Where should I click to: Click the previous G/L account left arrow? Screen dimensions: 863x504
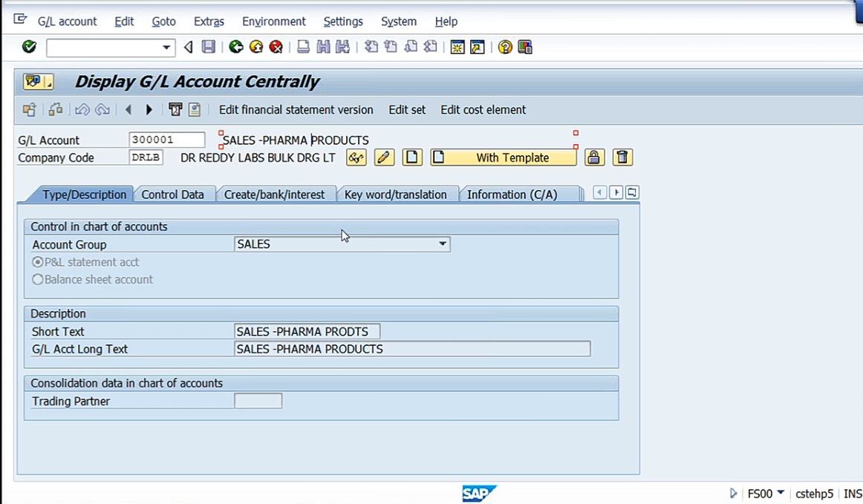pyautogui.click(x=128, y=110)
